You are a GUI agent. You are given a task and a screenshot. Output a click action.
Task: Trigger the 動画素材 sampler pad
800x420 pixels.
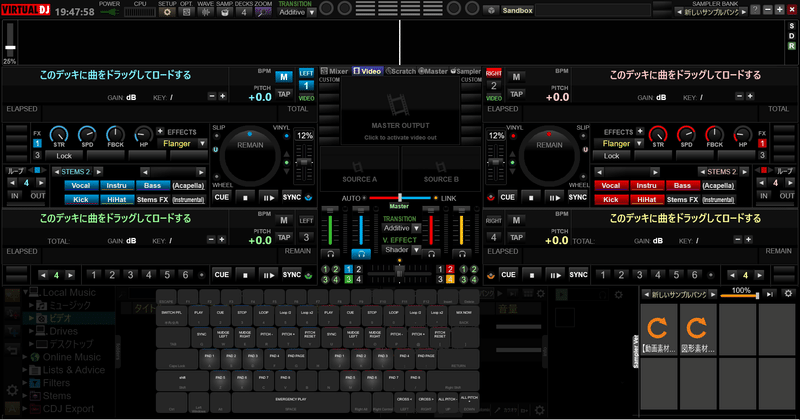659,329
